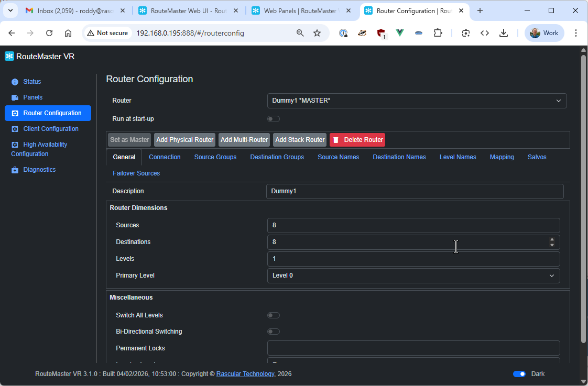Screen dimensions: 588x386
Task: Turn off the Dark mode toggle
Action: 519,374
